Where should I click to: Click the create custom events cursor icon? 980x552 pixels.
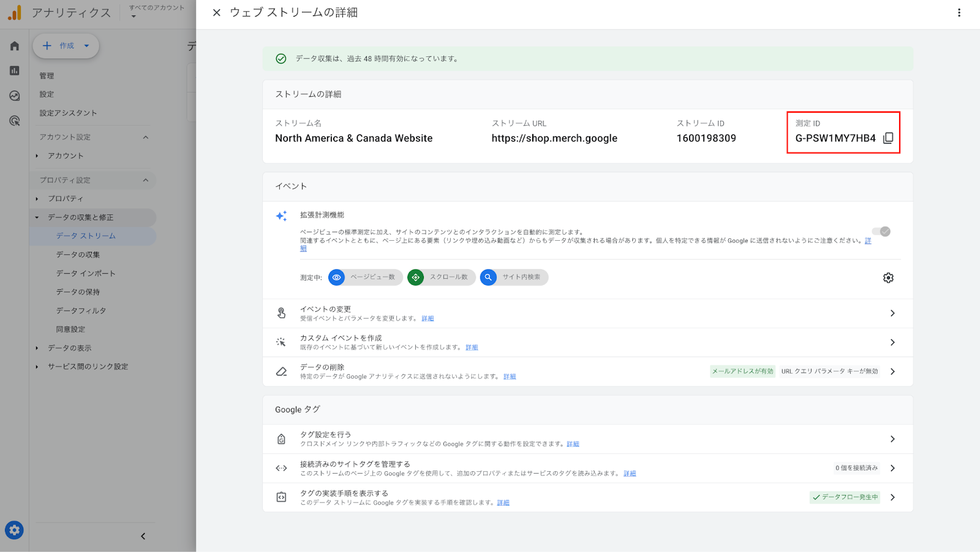(x=281, y=342)
